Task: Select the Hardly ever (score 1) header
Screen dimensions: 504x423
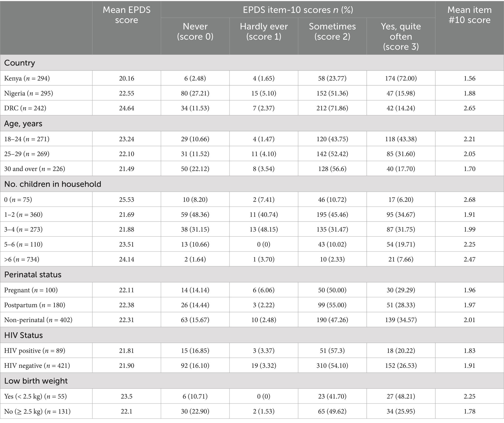Action: tap(264, 31)
